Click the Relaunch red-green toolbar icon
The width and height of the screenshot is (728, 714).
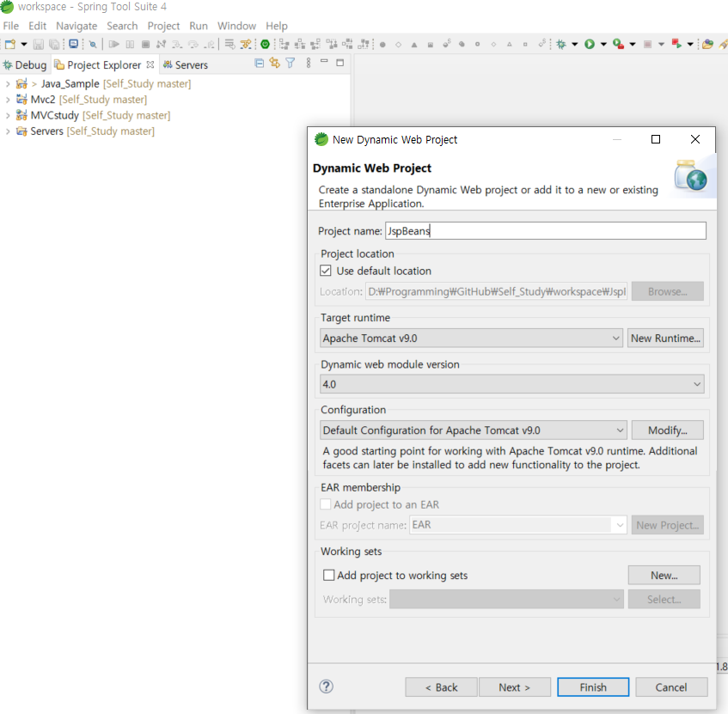tap(676, 44)
